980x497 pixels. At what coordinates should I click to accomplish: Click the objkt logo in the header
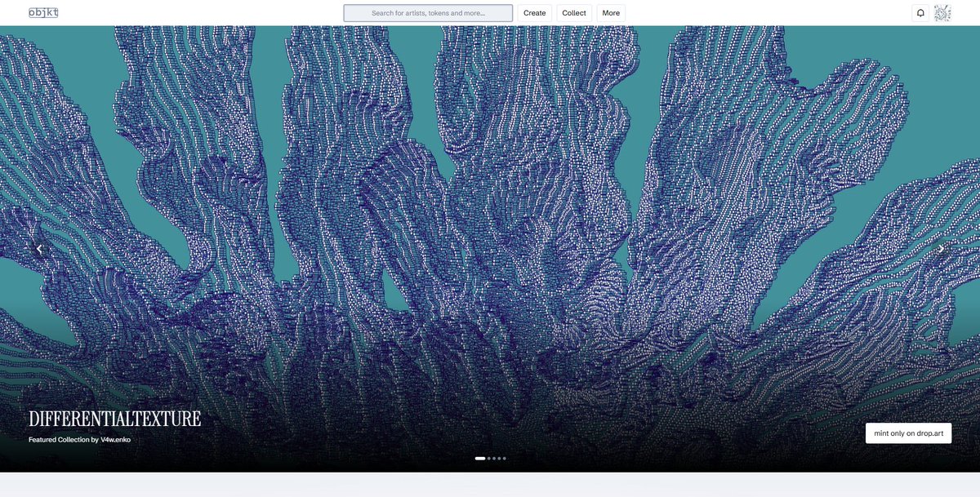tap(43, 12)
